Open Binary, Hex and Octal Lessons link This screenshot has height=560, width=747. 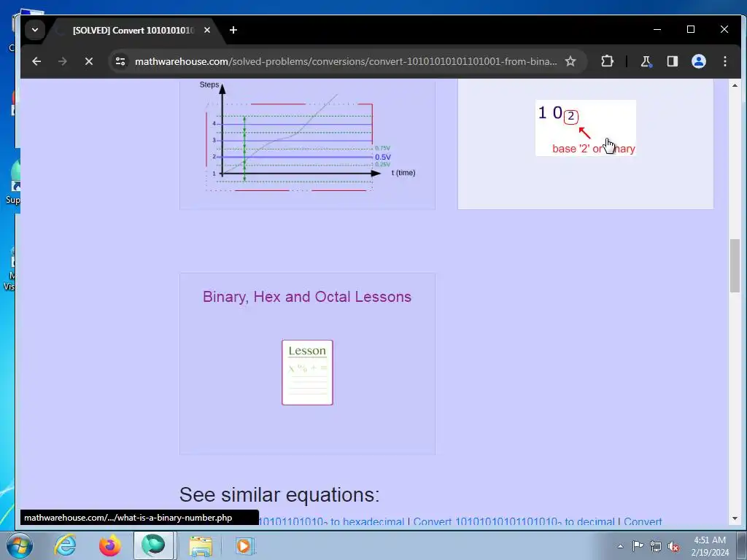click(x=307, y=297)
